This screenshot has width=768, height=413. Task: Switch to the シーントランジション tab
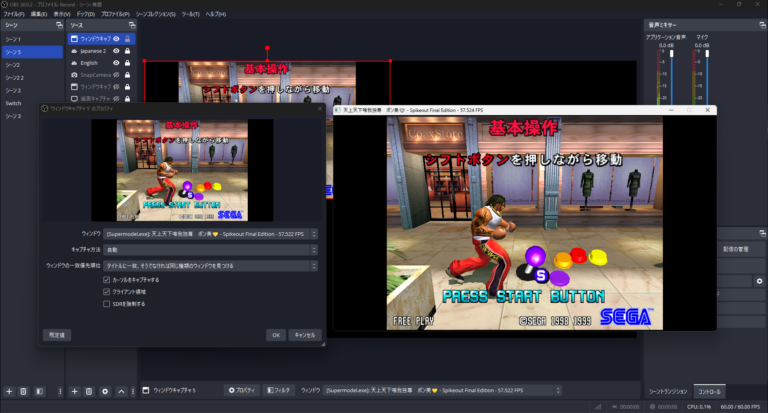[668, 391]
